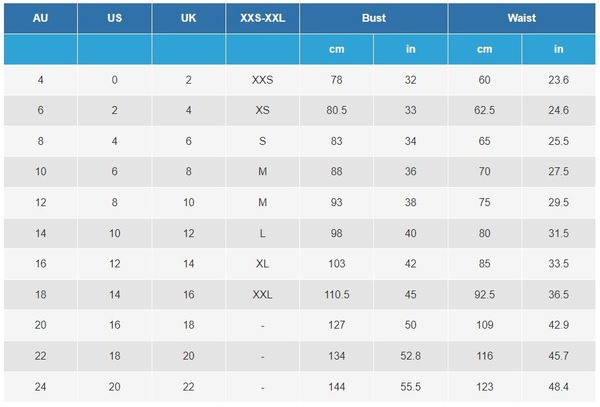Select the XL size cell
Image resolution: width=600 pixels, height=407 pixels.
point(262,264)
